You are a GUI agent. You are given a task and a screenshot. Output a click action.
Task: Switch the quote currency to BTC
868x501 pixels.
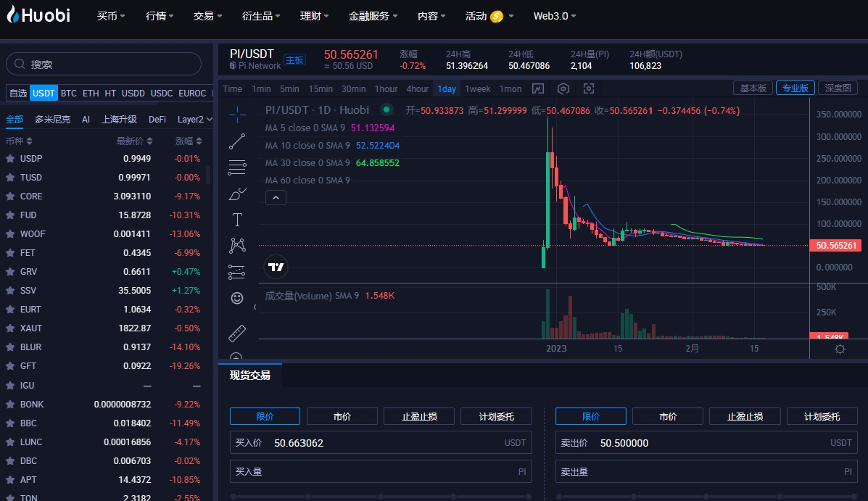pyautogui.click(x=68, y=93)
